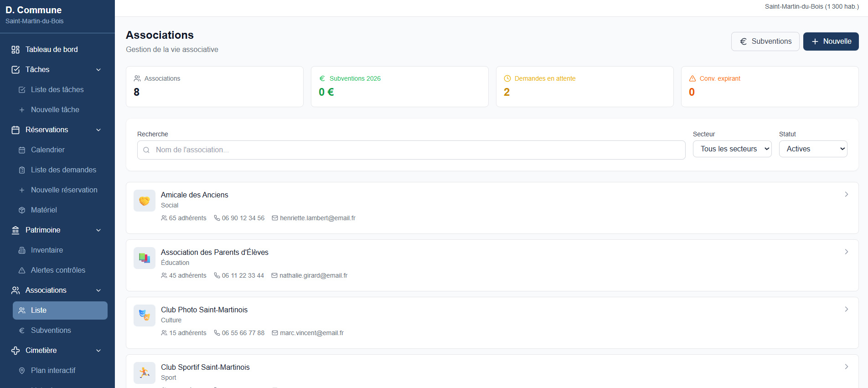This screenshot has height=388, width=868.
Task: Click the Subventions button at top right
Action: (x=765, y=41)
